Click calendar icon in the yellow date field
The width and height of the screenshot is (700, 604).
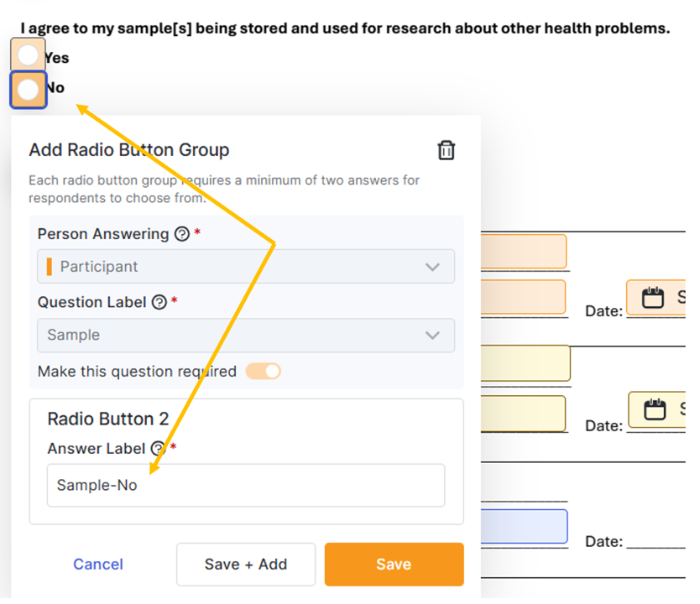click(x=653, y=409)
